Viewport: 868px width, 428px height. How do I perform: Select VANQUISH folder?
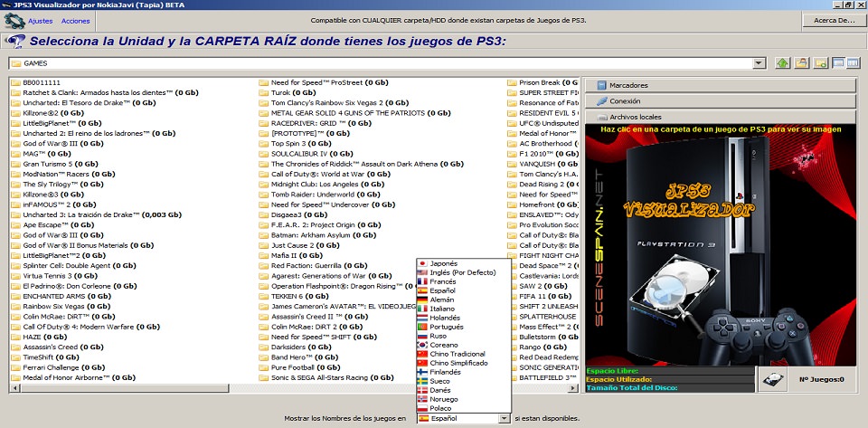point(542,164)
